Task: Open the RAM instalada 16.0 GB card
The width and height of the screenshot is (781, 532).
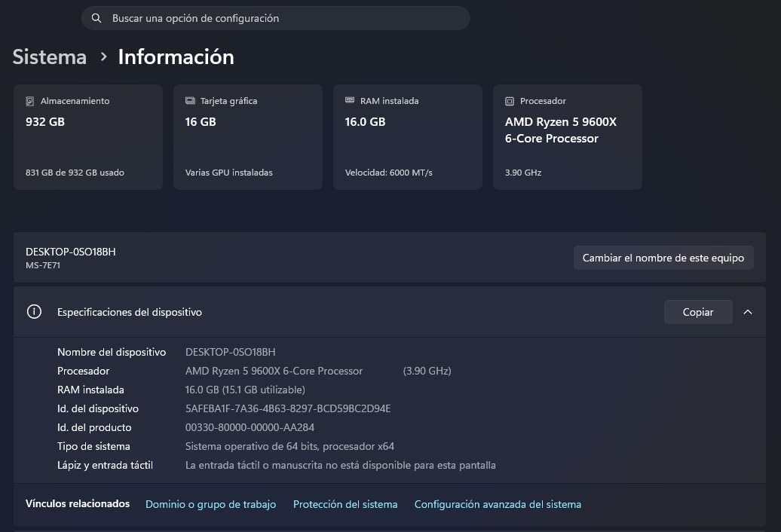Action: coord(408,137)
